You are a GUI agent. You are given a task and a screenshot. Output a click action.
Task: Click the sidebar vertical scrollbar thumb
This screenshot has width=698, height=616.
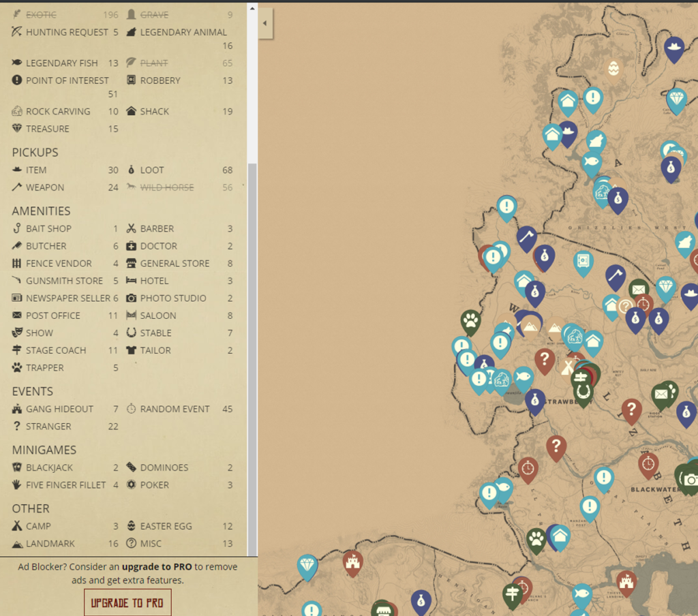[252, 359]
